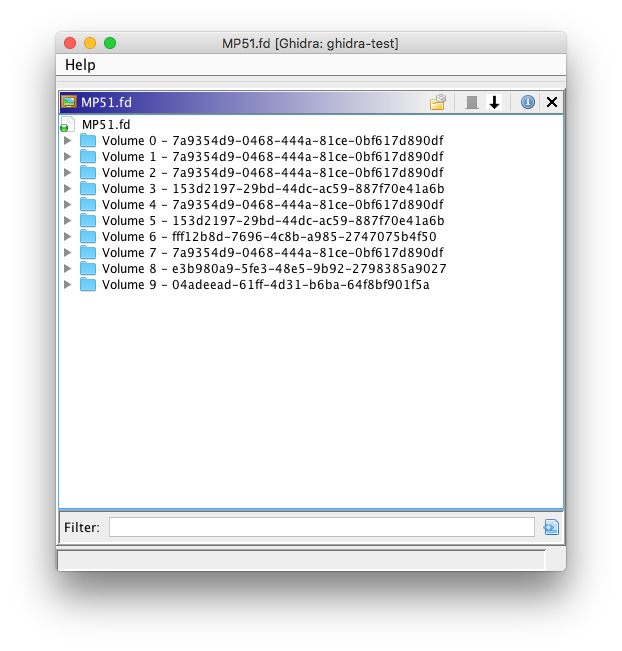The image size is (622, 651).
Task: Click the Volume 3 folder icon
Action: pyautogui.click(x=88, y=188)
